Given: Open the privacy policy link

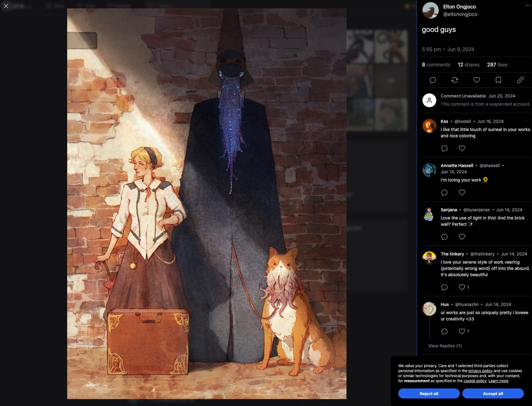Looking at the screenshot, I should [480, 371].
